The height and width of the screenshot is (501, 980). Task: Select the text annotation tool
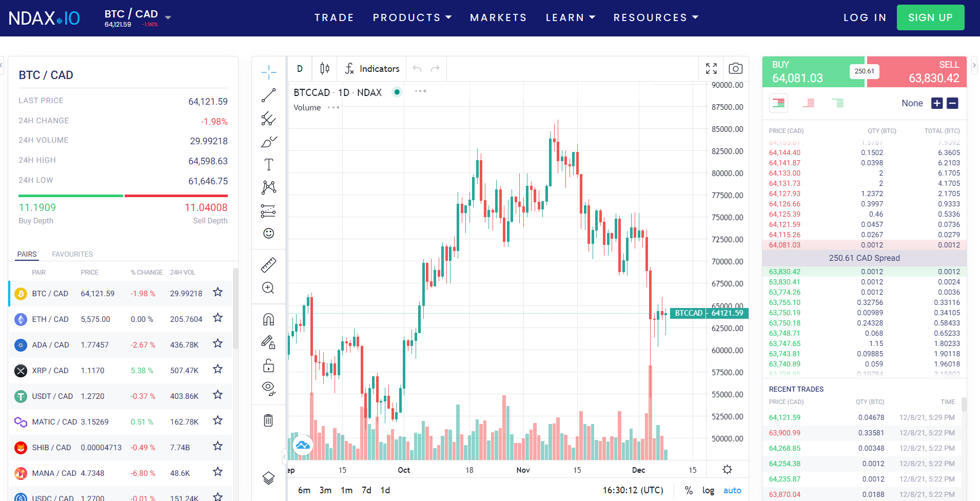click(268, 164)
